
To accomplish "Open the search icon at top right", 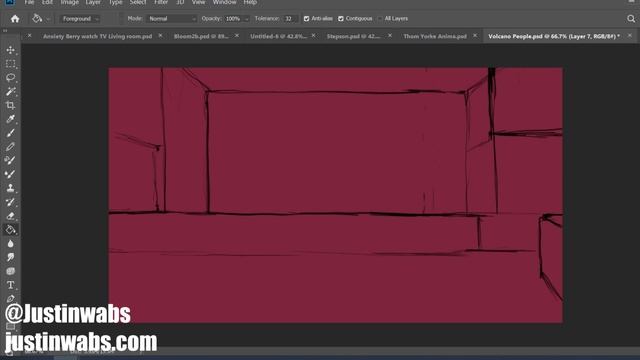I will [x=631, y=19].
